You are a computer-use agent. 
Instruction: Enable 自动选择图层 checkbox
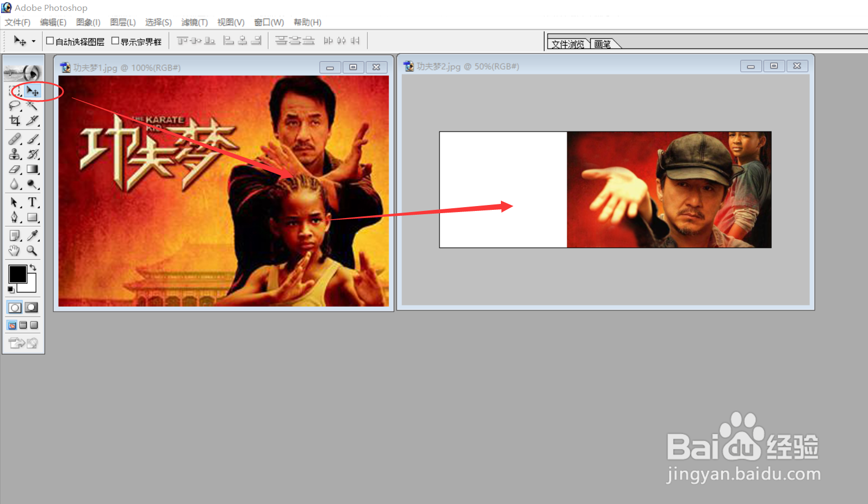pyautogui.click(x=50, y=41)
